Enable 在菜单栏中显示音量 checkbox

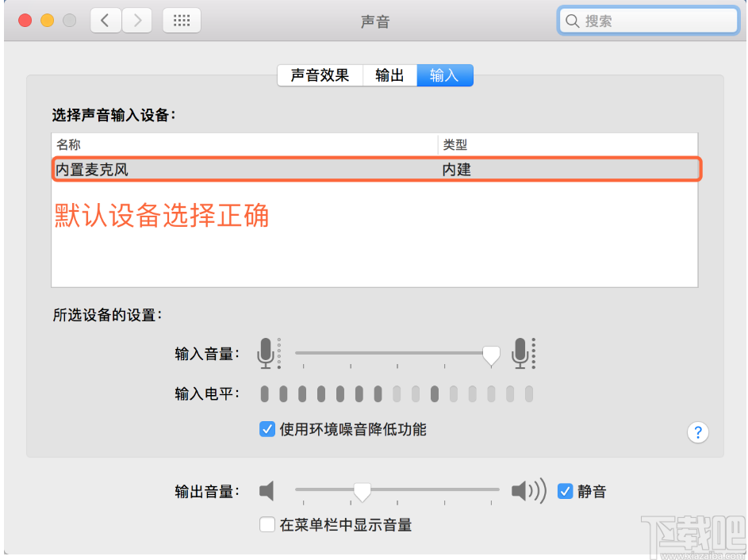(267, 524)
